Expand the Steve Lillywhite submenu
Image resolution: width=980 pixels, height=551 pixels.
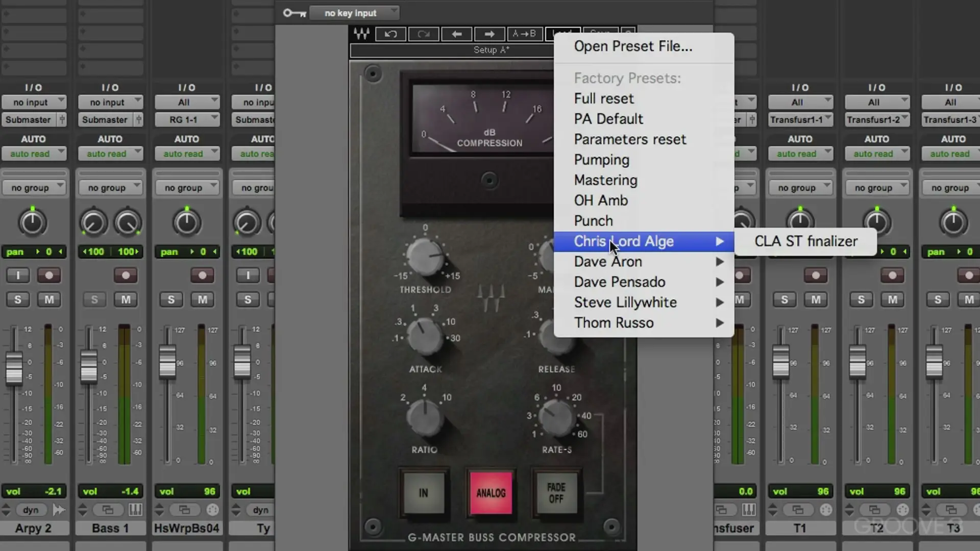pyautogui.click(x=644, y=303)
